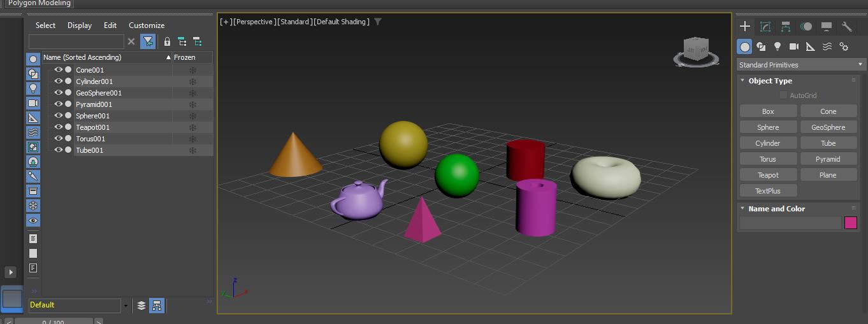Select Cameras category in Create panel
This screenshot has width=868, height=324.
[x=794, y=46]
